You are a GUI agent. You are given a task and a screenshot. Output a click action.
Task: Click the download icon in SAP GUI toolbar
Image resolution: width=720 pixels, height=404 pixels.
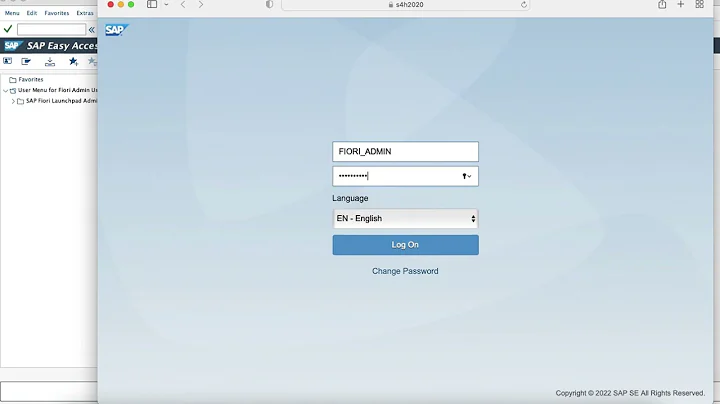click(x=50, y=62)
